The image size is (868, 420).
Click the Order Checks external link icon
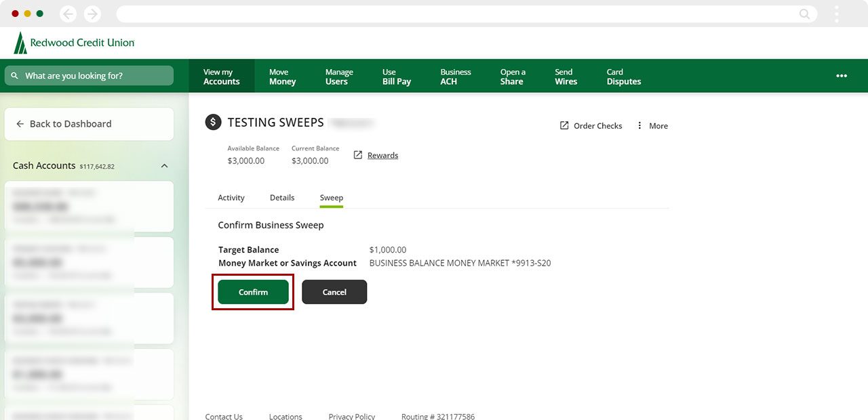(x=564, y=125)
